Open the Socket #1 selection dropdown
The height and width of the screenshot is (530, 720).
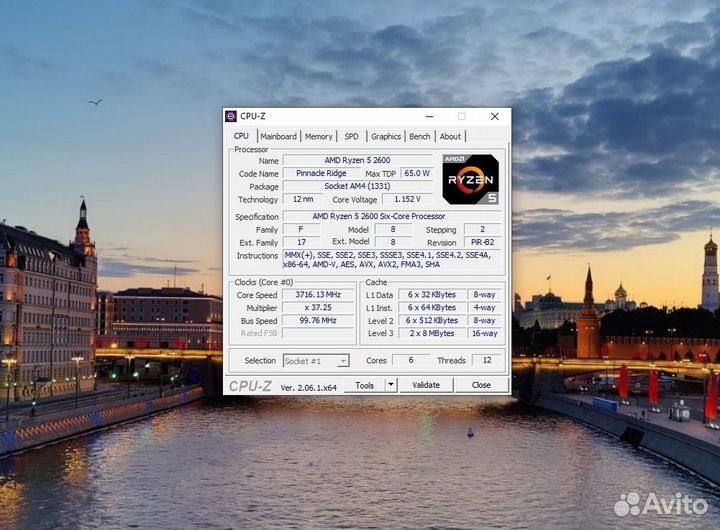tap(316, 361)
